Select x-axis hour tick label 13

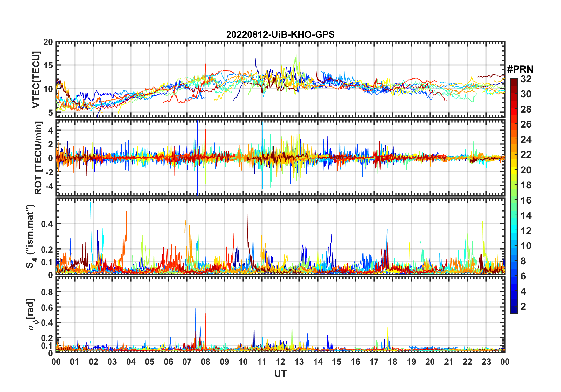pyautogui.click(x=299, y=362)
